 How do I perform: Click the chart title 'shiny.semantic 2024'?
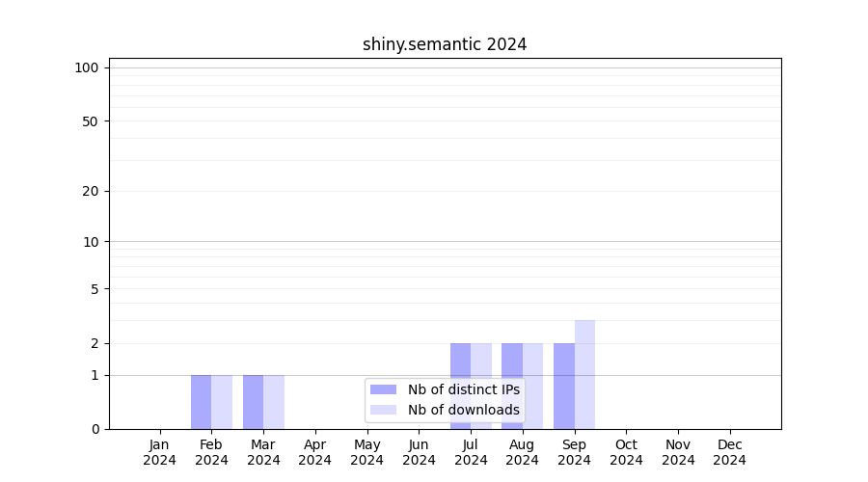point(445,44)
